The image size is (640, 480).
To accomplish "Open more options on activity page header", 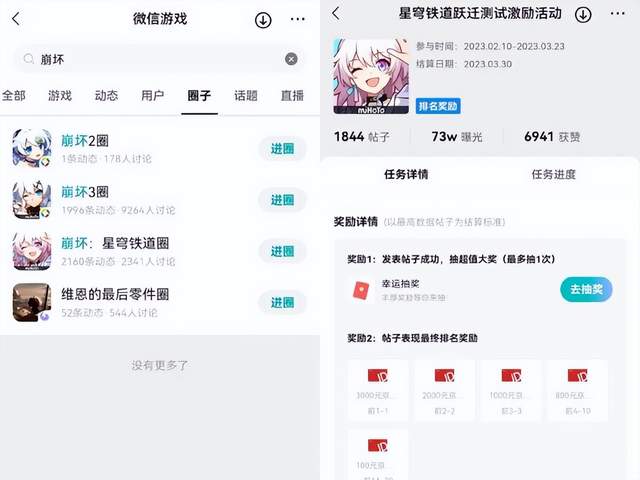I will [x=618, y=13].
